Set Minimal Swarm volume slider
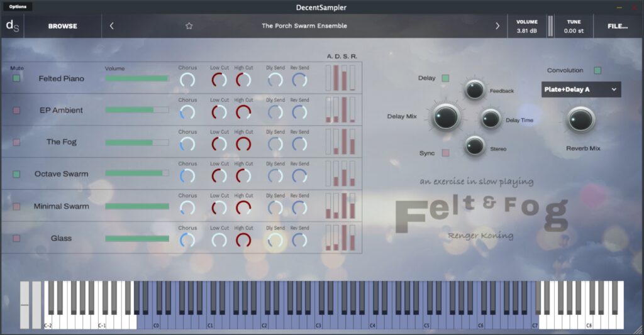 pos(136,206)
